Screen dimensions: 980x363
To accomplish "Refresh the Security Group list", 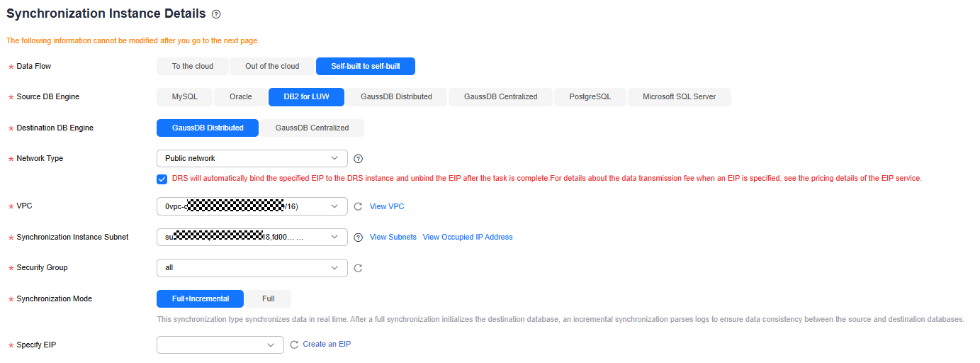I will (358, 268).
